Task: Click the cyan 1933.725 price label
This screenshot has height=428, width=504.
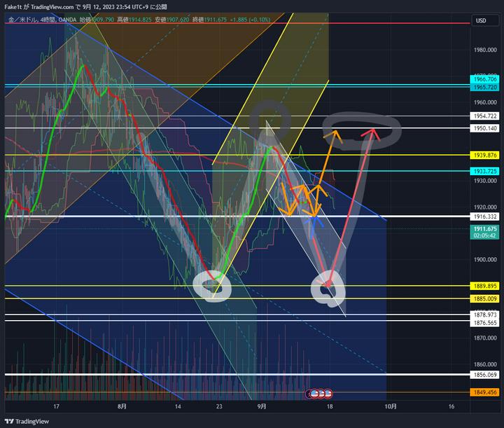Action: [485, 171]
